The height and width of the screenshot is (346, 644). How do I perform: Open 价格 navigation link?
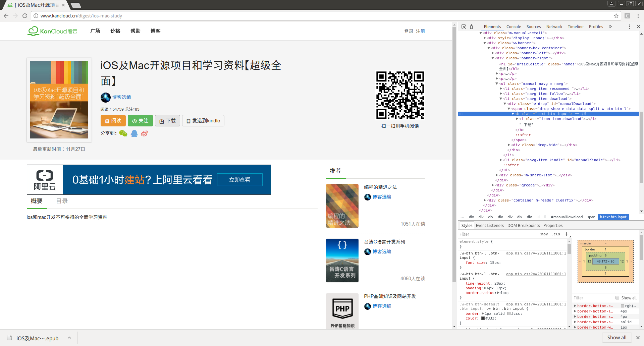(115, 31)
